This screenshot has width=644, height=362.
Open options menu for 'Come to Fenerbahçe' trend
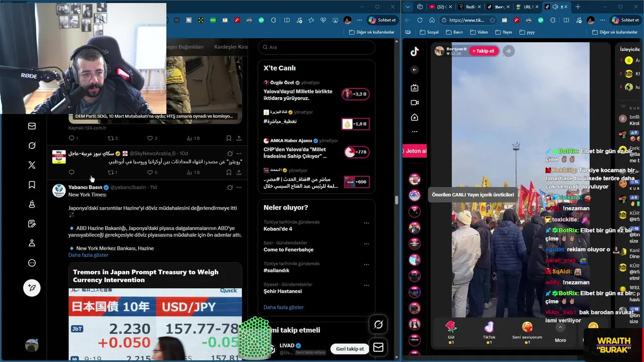click(x=366, y=244)
